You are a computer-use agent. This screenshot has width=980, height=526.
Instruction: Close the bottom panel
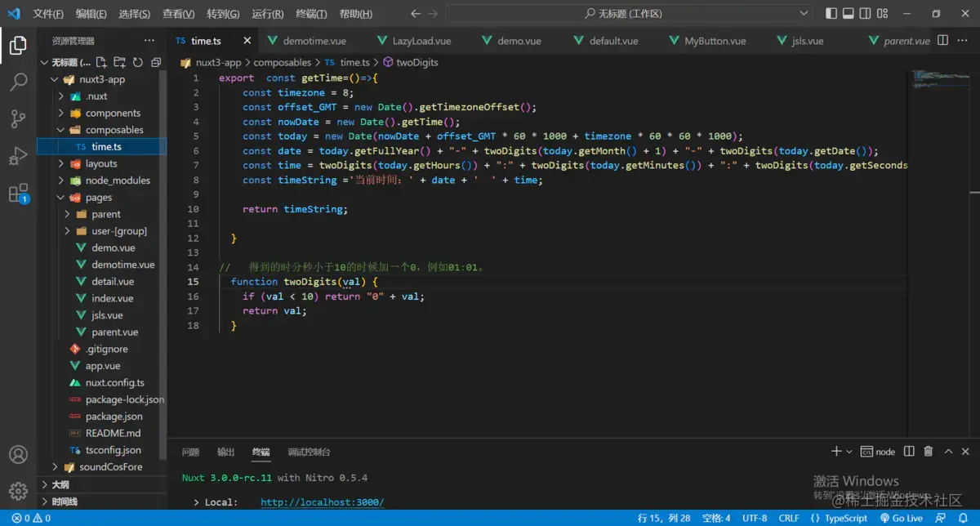967,451
